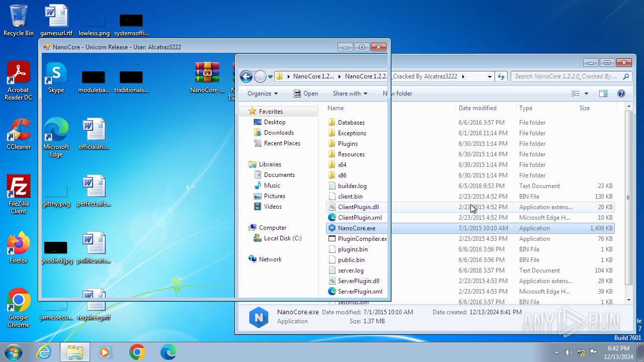
Task: Open the Recycle Bin desktop icon
Action: (19, 20)
